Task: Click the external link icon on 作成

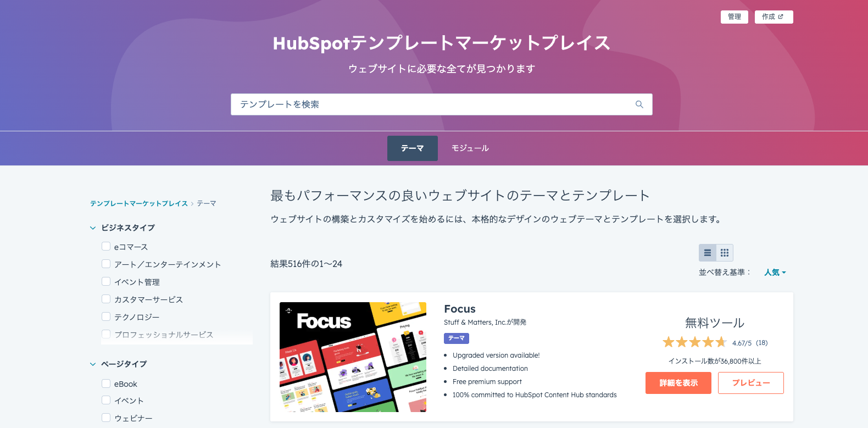Action: click(x=781, y=17)
